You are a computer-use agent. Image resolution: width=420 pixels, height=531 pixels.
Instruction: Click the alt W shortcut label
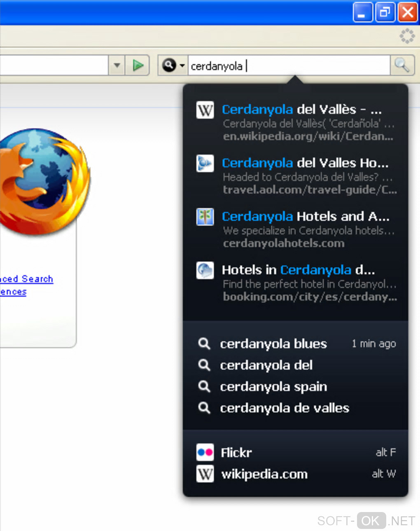click(x=384, y=474)
